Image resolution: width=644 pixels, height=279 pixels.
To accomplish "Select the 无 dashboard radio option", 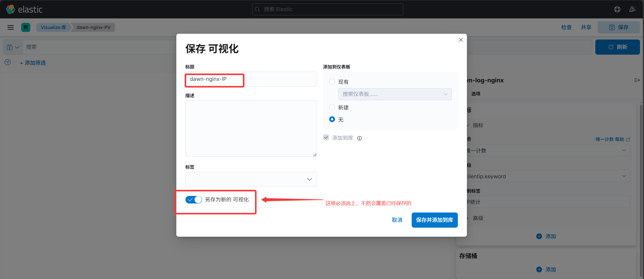I will (332, 119).
